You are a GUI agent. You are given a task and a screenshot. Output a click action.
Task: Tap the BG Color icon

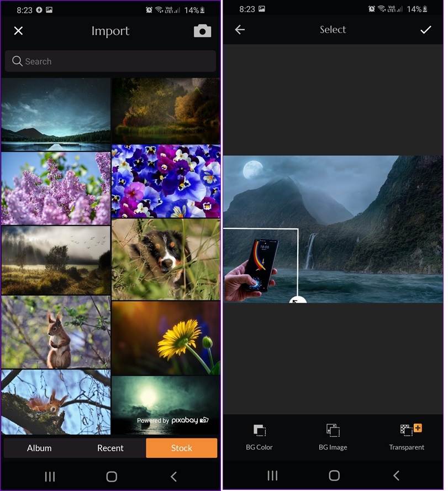click(259, 431)
